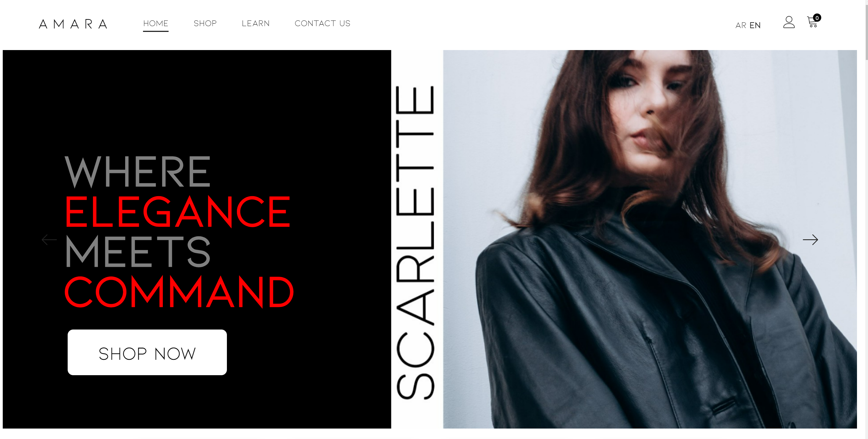Screen dimensions: 868x439
Task: Open the user account icon
Action: (x=789, y=22)
